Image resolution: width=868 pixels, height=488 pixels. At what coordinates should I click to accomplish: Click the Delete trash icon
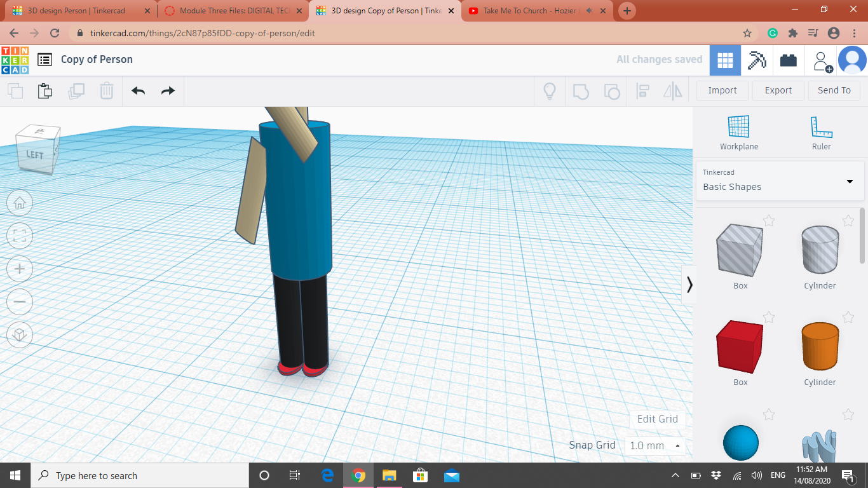(107, 91)
